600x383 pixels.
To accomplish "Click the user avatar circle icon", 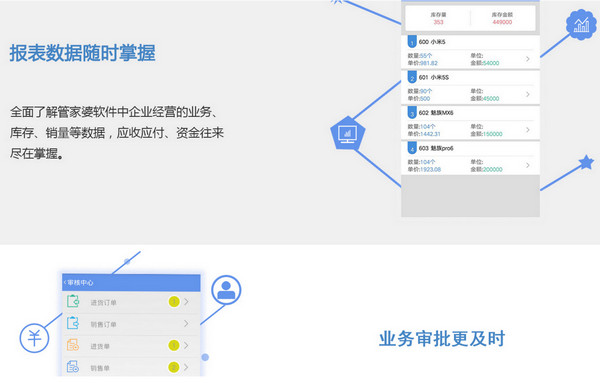I will (226, 290).
